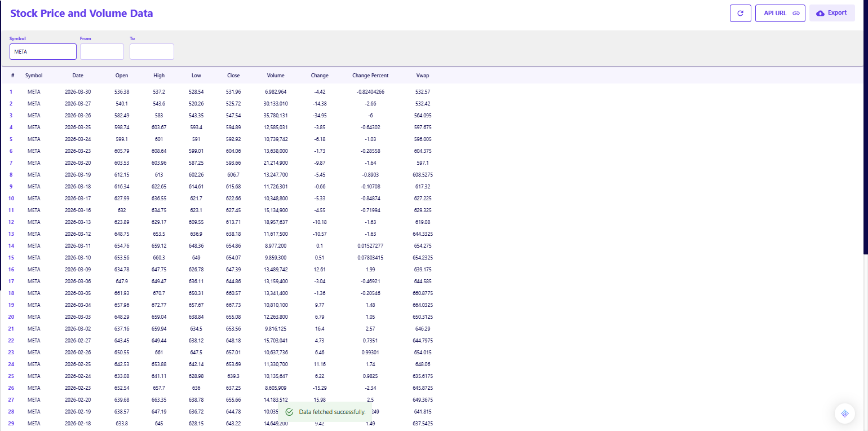Sort by the Date column header
The height and width of the screenshot is (431, 868).
click(x=78, y=75)
